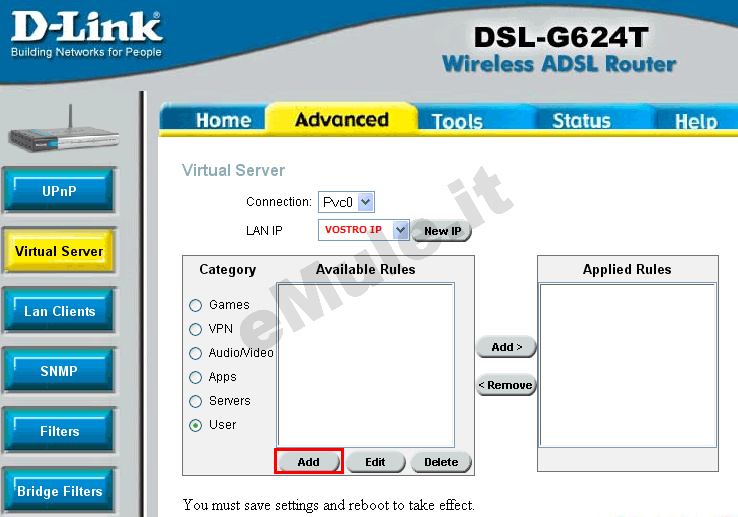The image size is (738, 517).
Task: Click the router device image
Action: 64,130
